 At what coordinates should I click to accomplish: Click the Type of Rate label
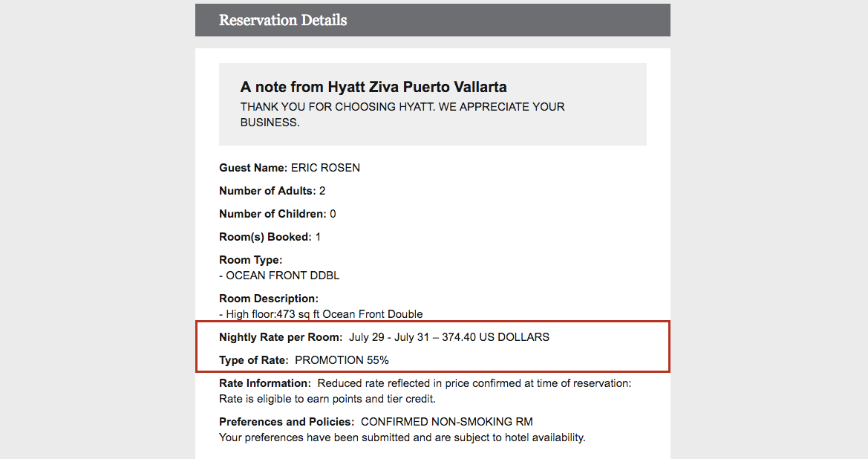coord(253,360)
